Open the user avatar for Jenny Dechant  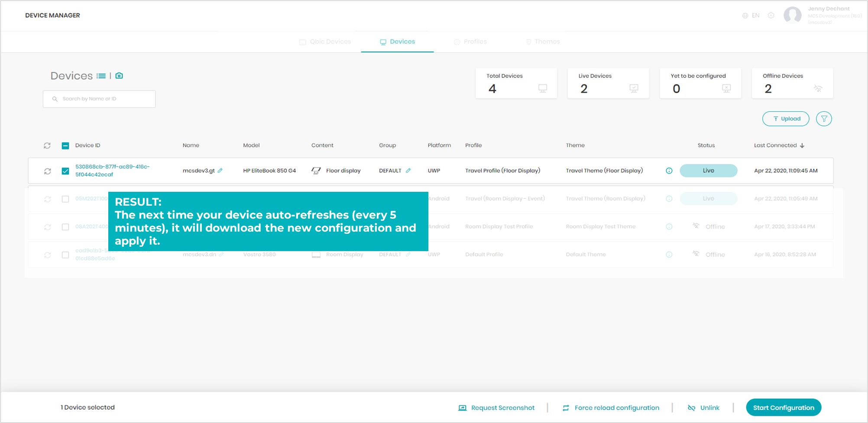click(x=793, y=16)
